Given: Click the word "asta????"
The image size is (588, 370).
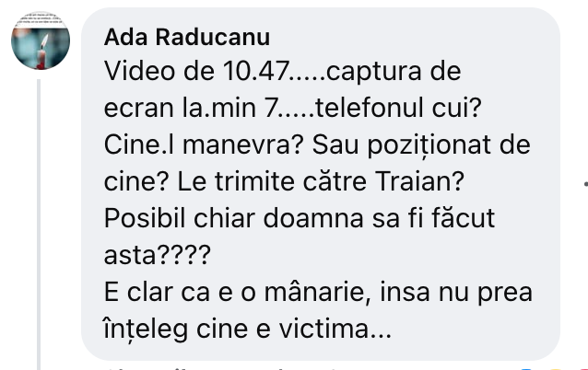Looking at the screenshot, I should (x=157, y=255).
